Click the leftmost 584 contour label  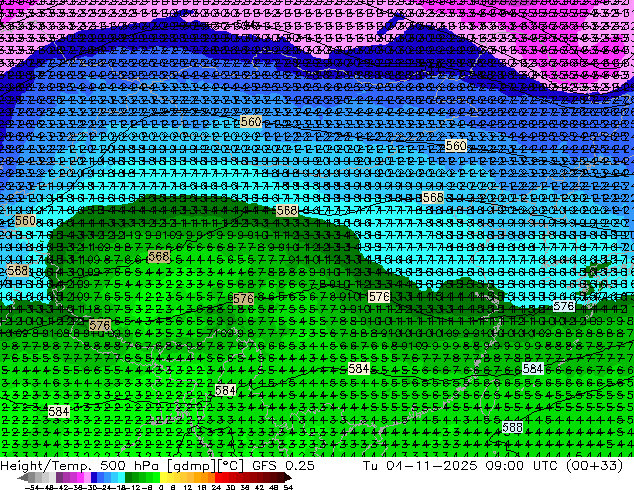(x=59, y=412)
